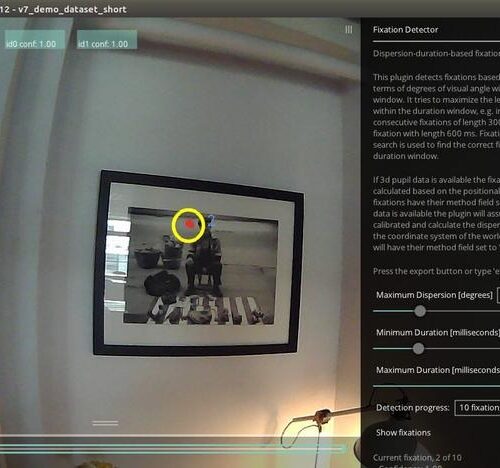Viewport: 500px width, 468px height.
Task: Select the id1 confidence graph
Action: click(107, 40)
